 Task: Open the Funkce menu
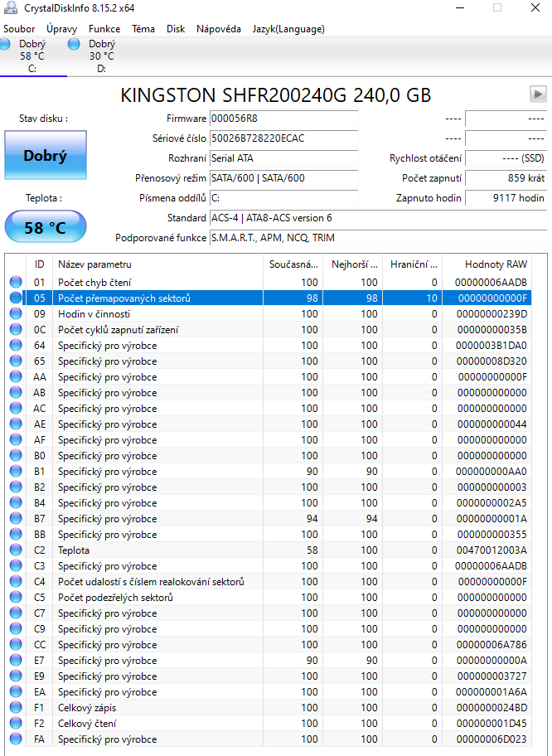click(104, 29)
